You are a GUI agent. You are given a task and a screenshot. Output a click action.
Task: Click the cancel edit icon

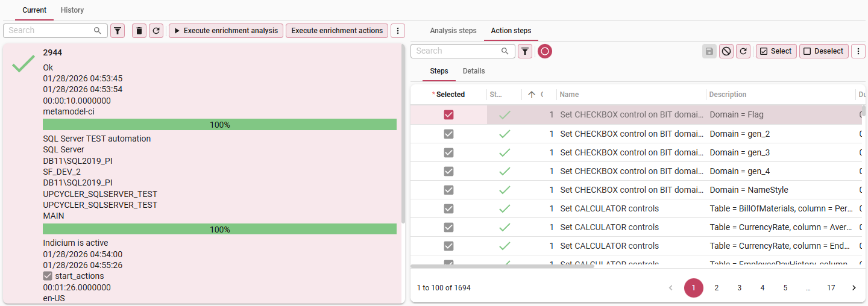[726, 51]
